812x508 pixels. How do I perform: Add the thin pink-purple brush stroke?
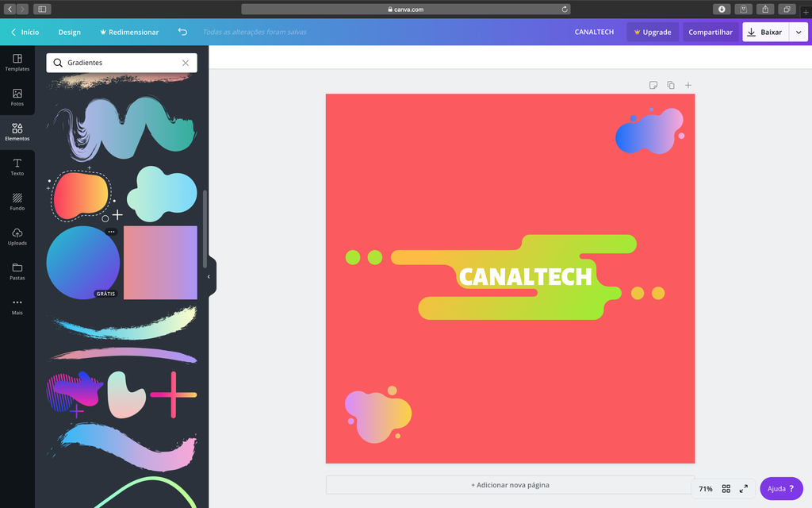point(123,355)
